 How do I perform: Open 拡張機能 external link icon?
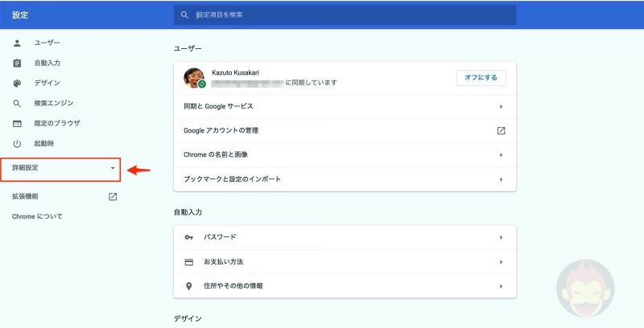(113, 196)
